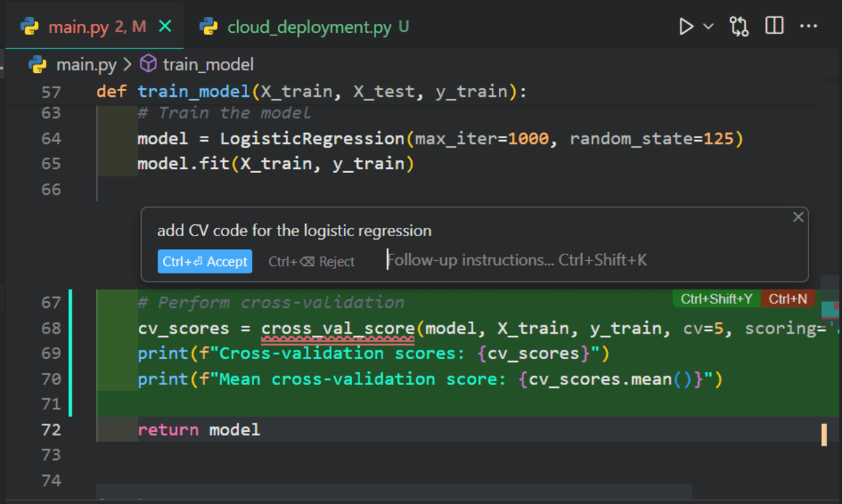Run the Python file with play icon
Viewport: 842px width, 504px height.
[x=686, y=27]
